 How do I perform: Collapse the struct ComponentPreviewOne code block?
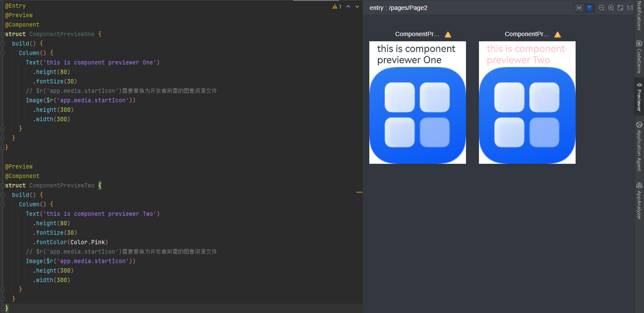pyautogui.click(x=2, y=34)
